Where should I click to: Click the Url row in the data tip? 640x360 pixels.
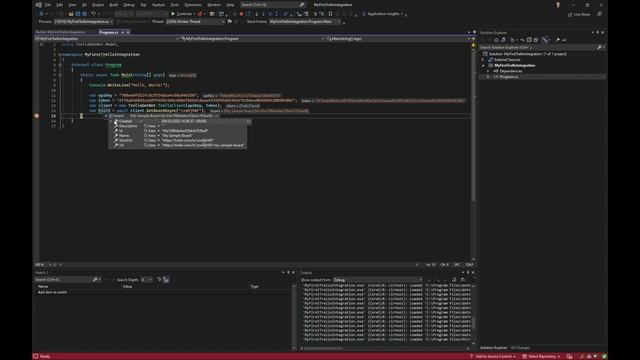pos(178,145)
